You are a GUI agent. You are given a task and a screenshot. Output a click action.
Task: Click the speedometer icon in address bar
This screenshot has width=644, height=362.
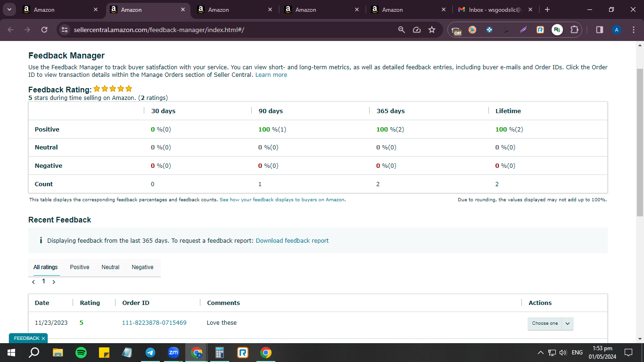[x=417, y=30]
